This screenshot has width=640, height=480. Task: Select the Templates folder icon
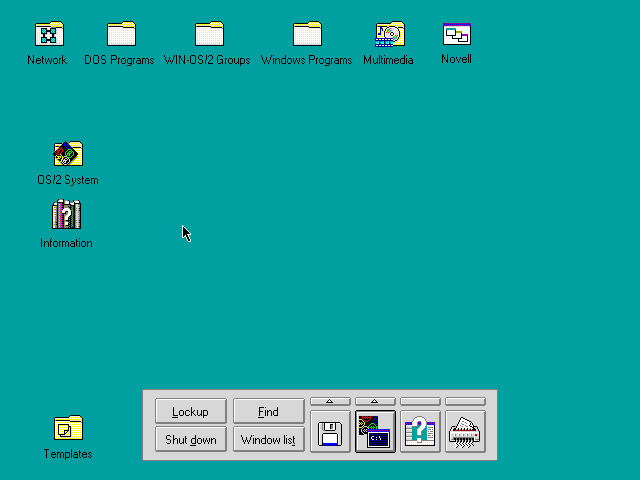click(x=68, y=428)
